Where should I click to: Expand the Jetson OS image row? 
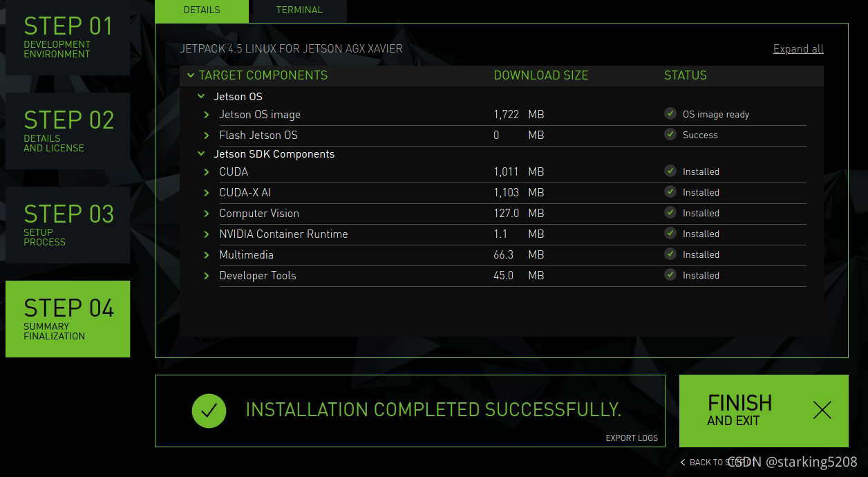pos(207,115)
